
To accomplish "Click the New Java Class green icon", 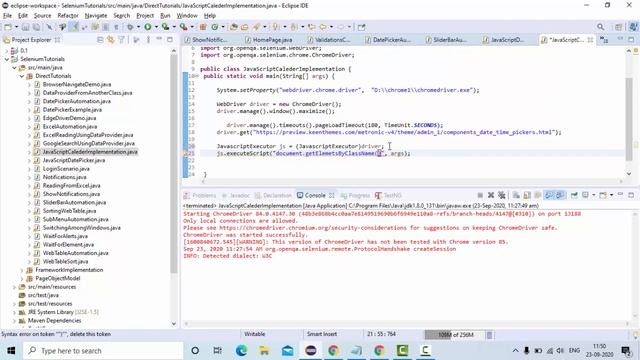I will pos(214,27).
